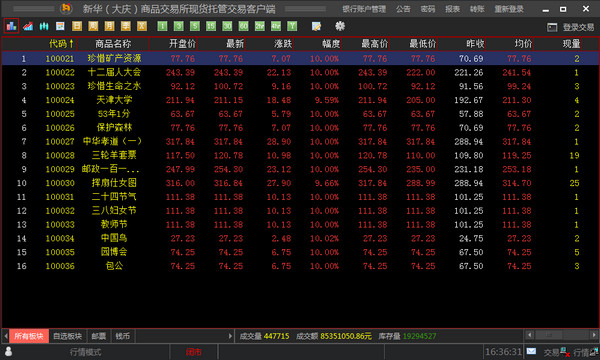
Task: Open the note editing pencil icon
Action: [316, 26]
